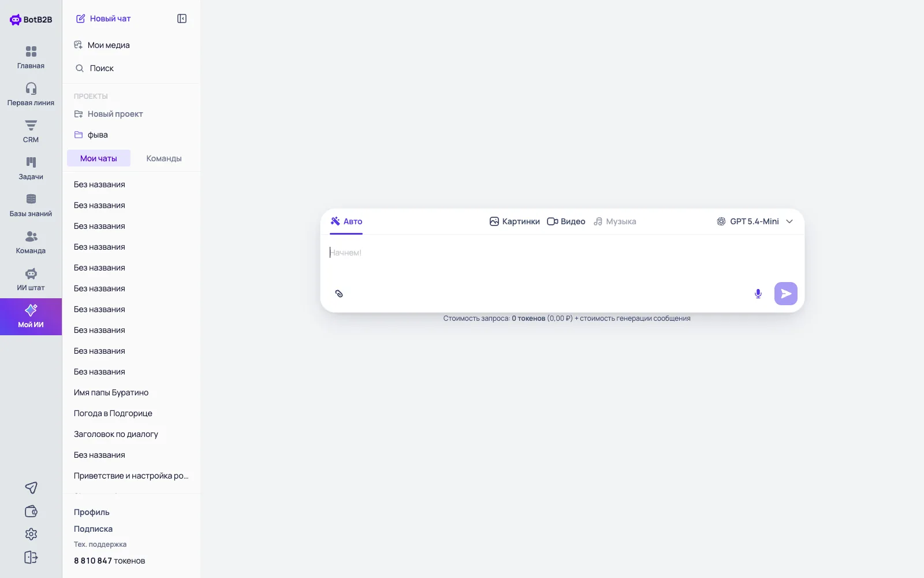Click the BotB2B logo icon
Screen dimensions: 924x578
tap(15, 20)
